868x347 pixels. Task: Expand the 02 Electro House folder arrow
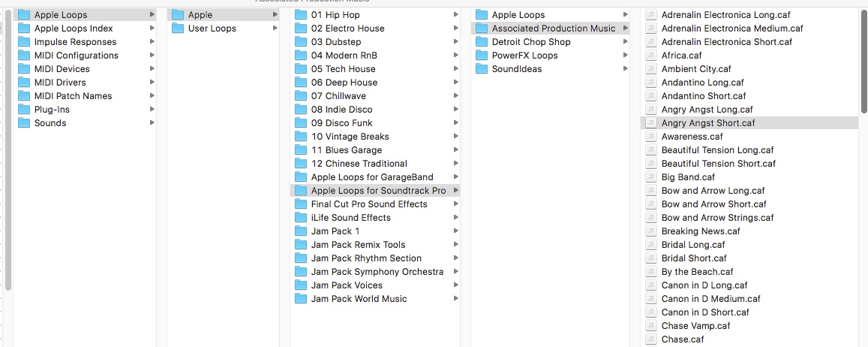[x=455, y=29]
